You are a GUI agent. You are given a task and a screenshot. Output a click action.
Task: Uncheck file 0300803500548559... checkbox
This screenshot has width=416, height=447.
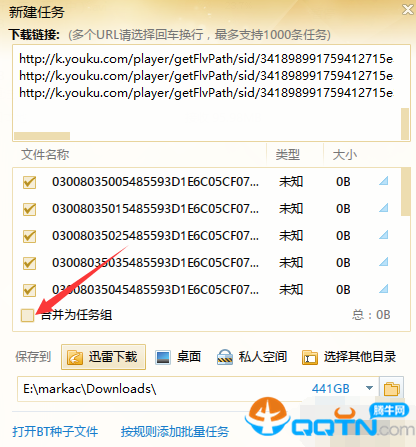tap(29, 182)
